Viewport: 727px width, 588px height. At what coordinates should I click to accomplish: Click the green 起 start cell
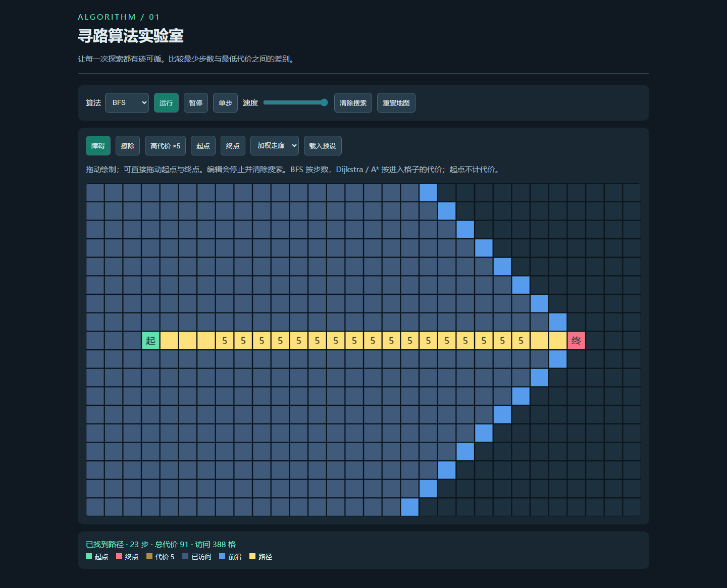[x=150, y=341]
